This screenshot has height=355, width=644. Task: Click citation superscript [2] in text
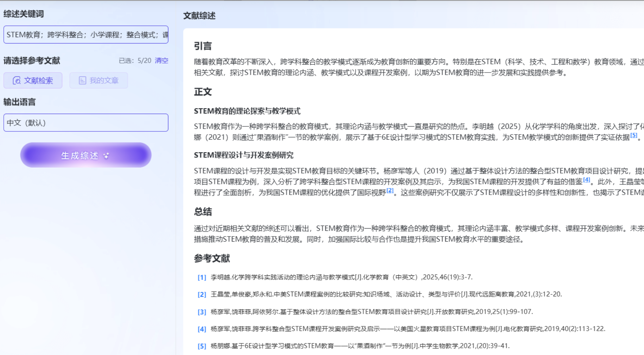[390, 190]
